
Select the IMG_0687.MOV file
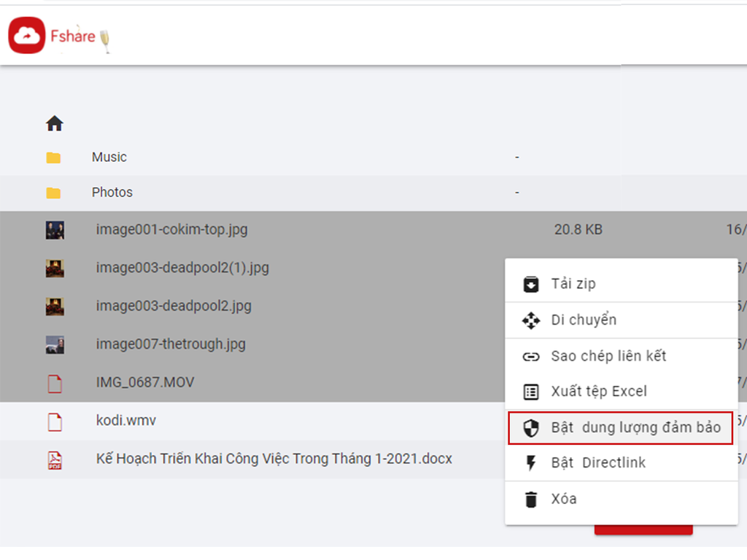pos(145,383)
